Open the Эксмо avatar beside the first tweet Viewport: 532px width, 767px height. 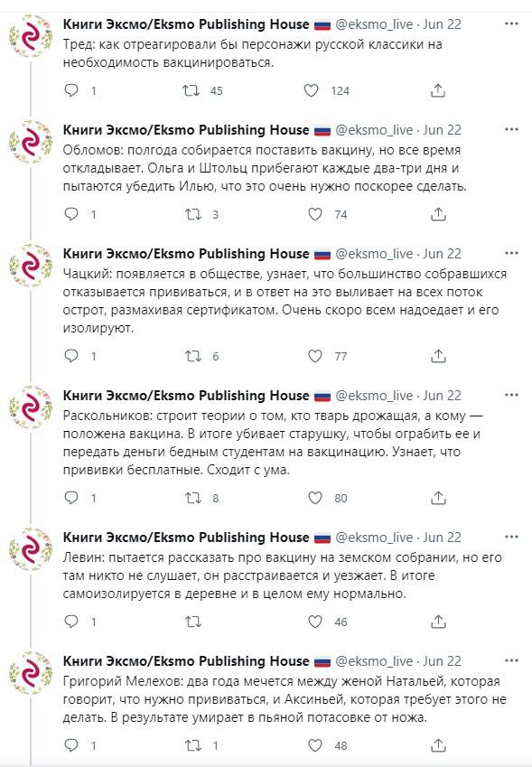coord(31,36)
